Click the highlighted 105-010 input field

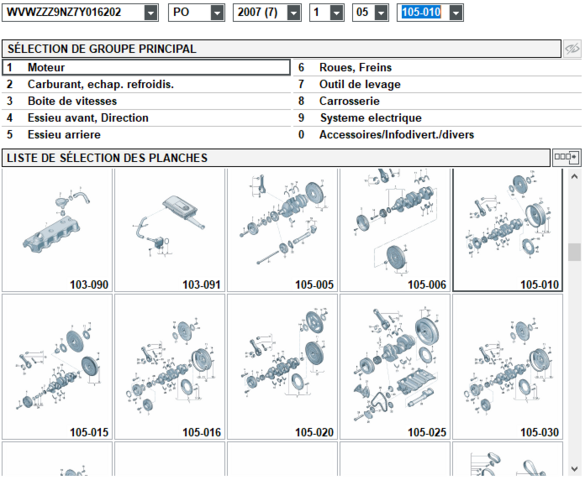[x=422, y=13]
